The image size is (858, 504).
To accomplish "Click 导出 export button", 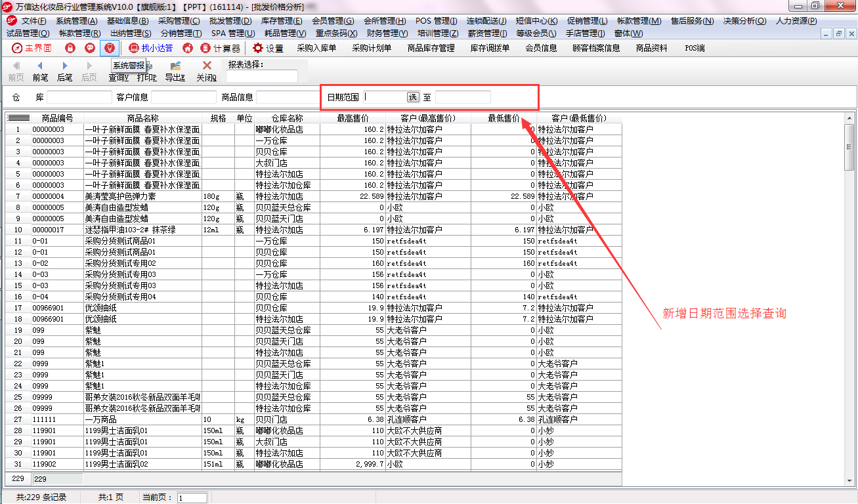I will click(x=175, y=72).
